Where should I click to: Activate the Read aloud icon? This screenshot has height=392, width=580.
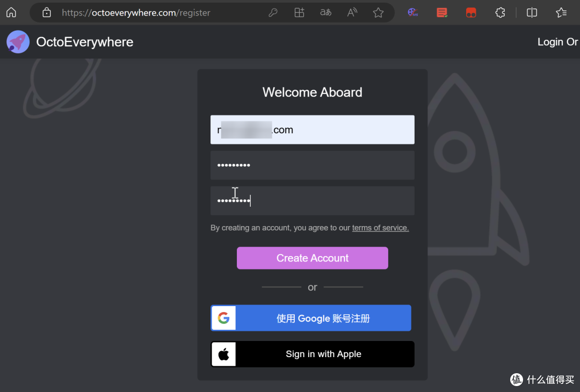point(352,12)
